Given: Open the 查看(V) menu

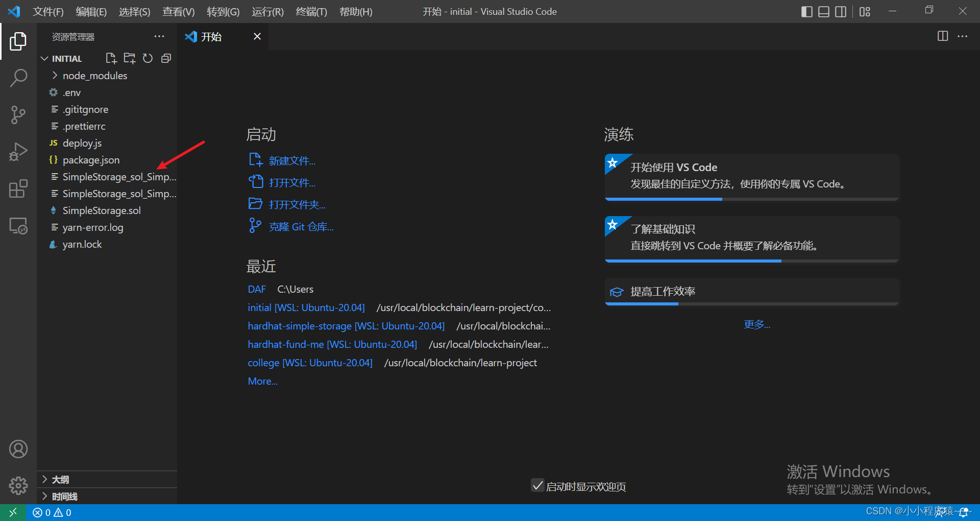Looking at the screenshot, I should 179,11.
